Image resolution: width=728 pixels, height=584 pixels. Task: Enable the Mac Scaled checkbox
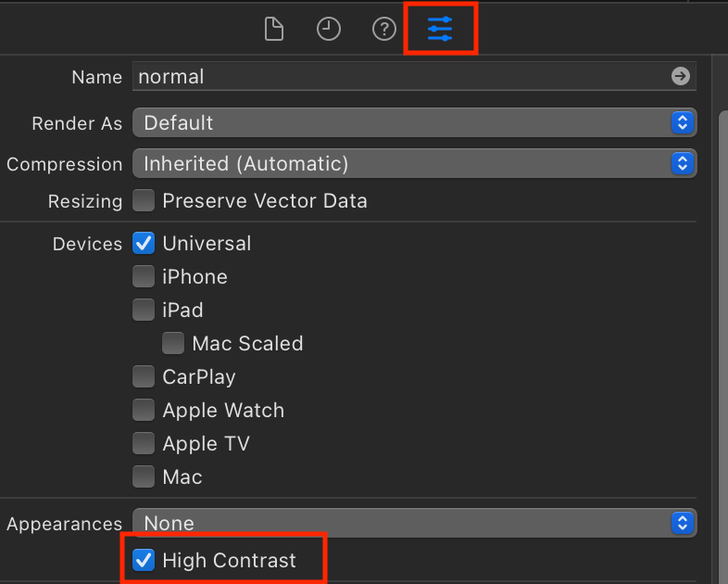173,343
